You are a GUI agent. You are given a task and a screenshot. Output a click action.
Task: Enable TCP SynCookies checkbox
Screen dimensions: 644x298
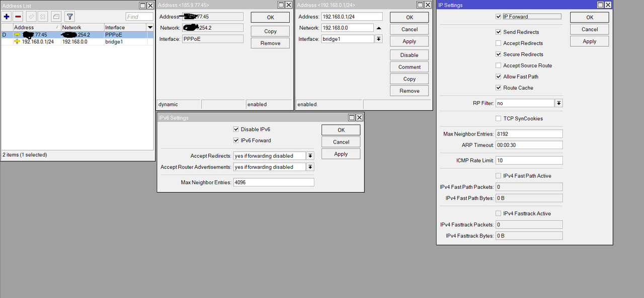[499, 119]
